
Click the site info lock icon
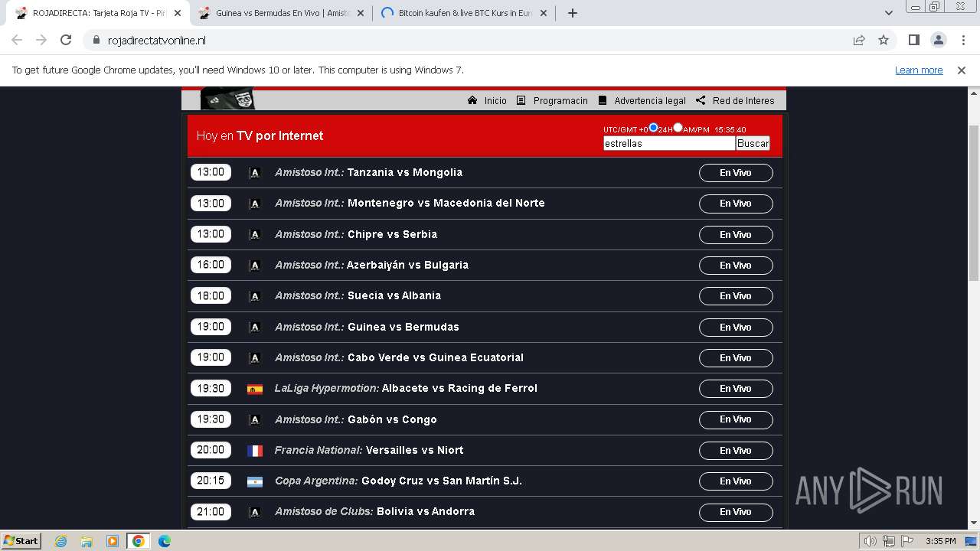click(x=96, y=40)
